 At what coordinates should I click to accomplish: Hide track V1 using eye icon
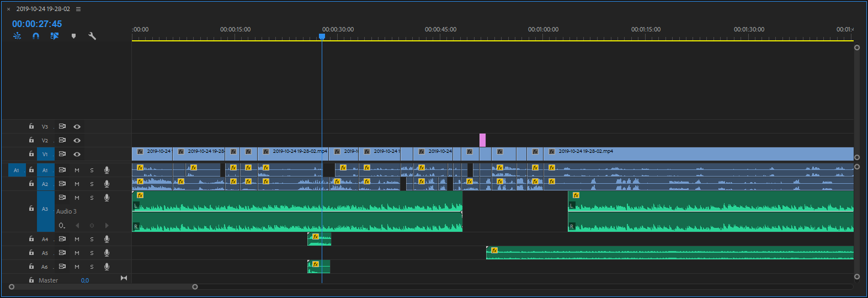[x=77, y=154]
